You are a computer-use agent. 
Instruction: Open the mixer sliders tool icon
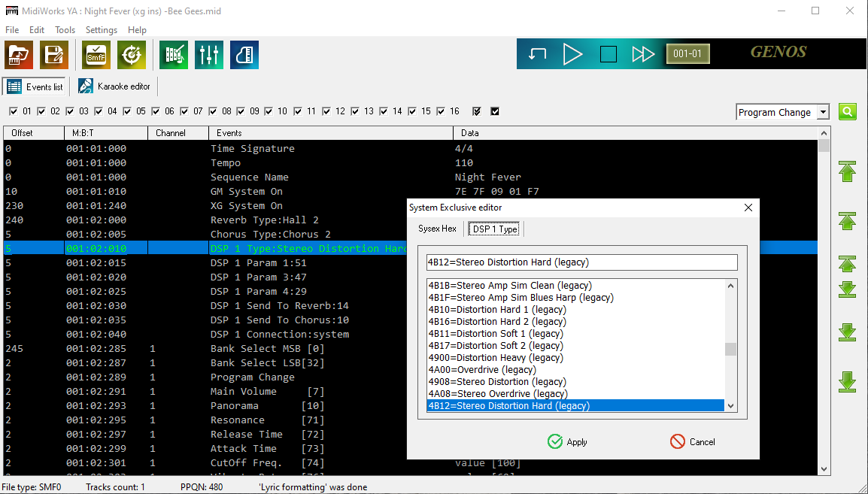209,55
